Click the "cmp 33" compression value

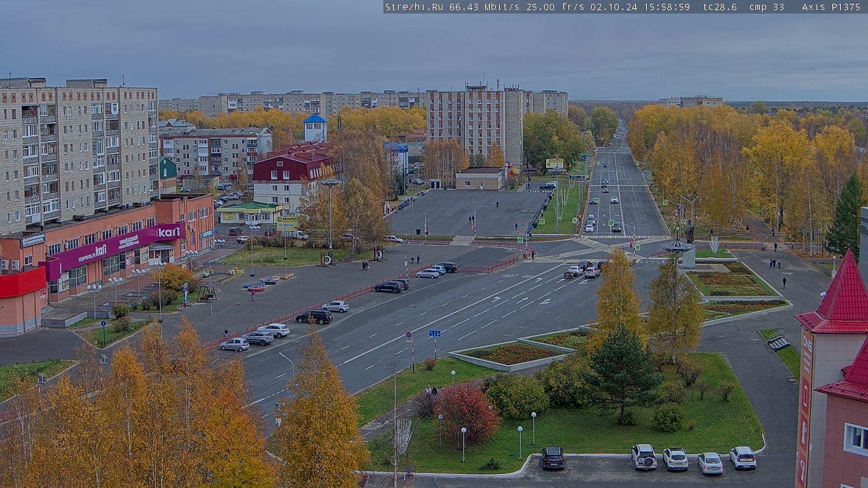coord(766,7)
